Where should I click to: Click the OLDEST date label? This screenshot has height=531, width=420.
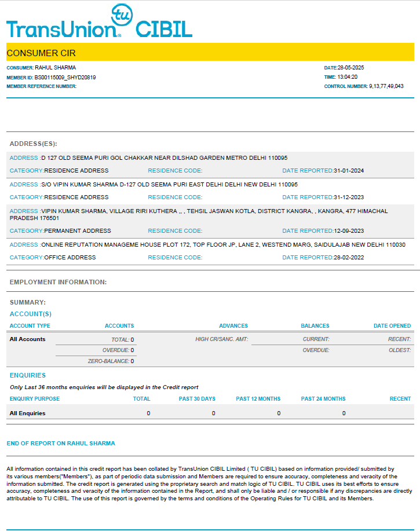pyautogui.click(x=400, y=350)
